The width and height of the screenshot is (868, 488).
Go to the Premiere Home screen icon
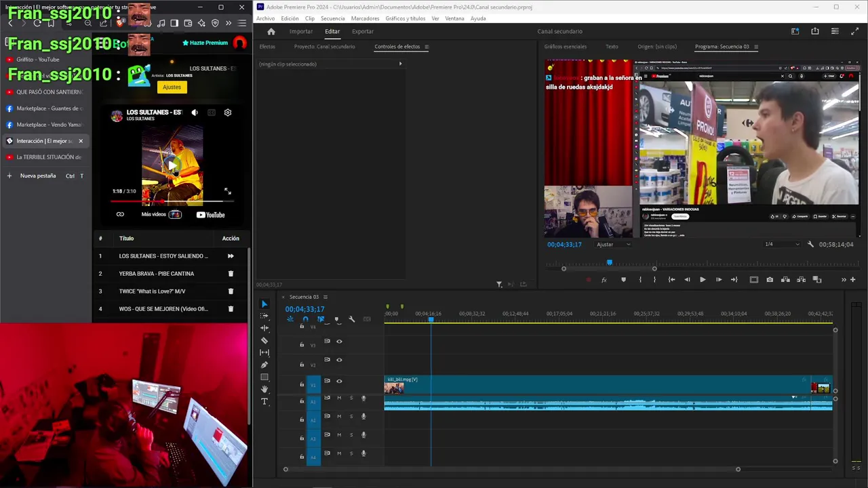pyautogui.click(x=271, y=31)
